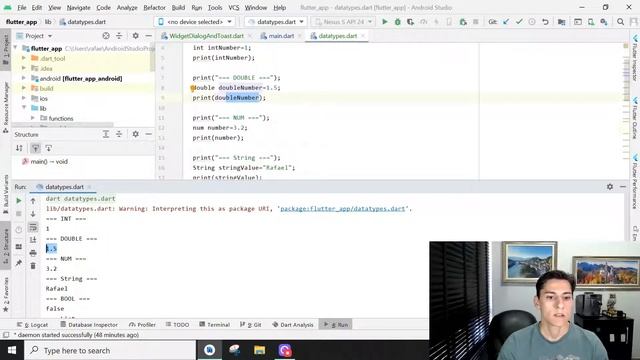The image size is (640, 360).
Task: Stop the running process in the toolbar
Action: point(476,22)
